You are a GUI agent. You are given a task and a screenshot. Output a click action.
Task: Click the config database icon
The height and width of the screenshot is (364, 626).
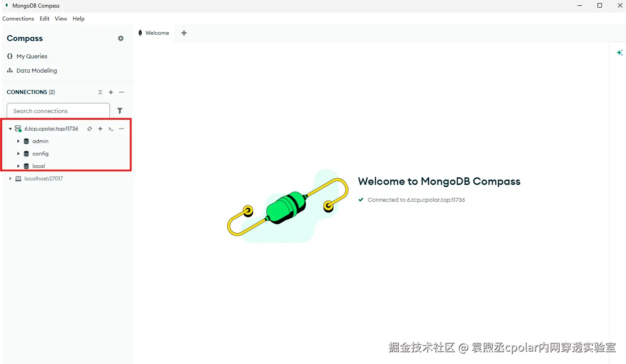[x=26, y=154]
